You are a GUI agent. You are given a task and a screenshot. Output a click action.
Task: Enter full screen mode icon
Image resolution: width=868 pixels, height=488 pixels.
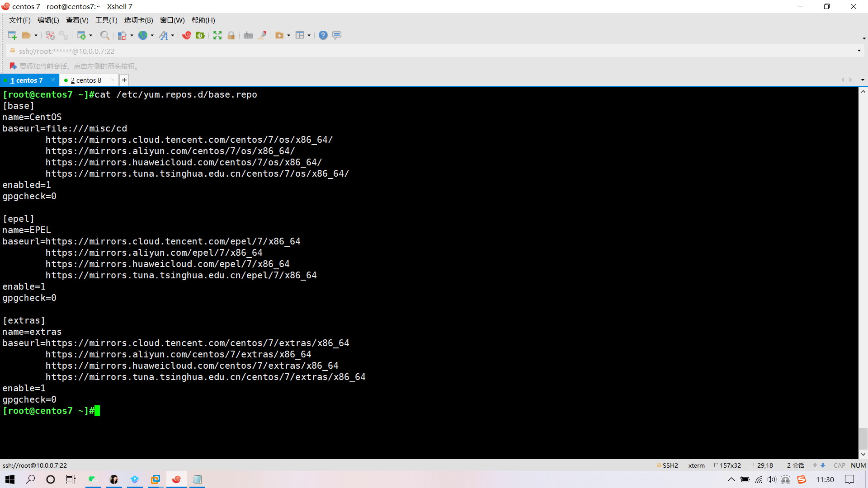click(x=217, y=35)
